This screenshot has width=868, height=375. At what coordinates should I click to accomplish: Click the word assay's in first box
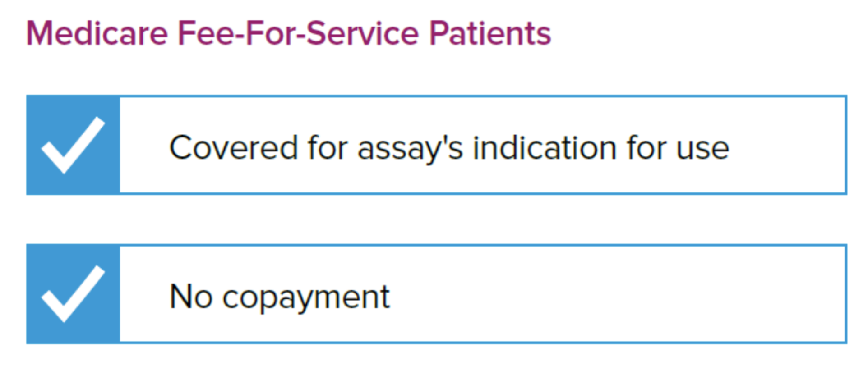410,149
